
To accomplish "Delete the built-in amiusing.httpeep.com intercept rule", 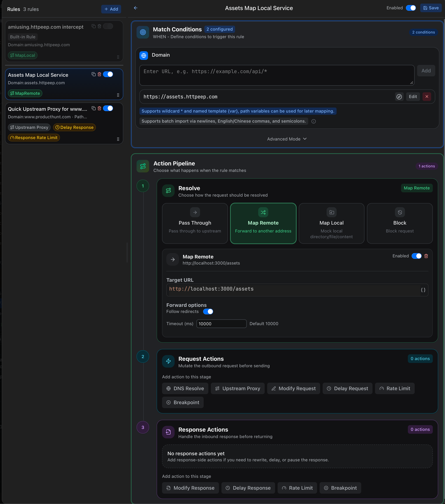I will coord(99,26).
